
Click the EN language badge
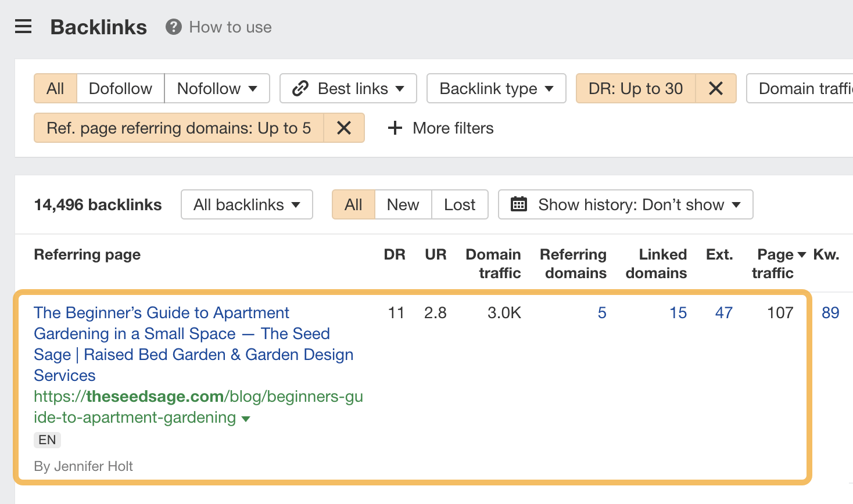[x=46, y=440]
